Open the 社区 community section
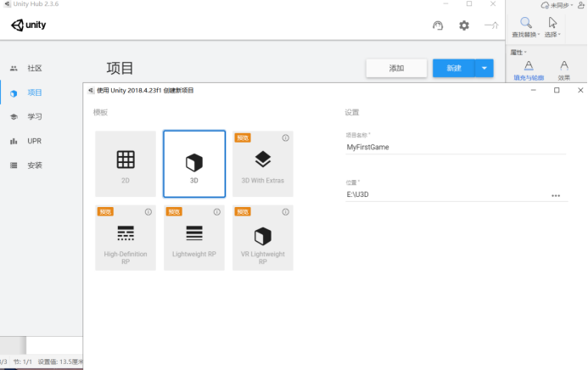The image size is (588, 370). (35, 68)
